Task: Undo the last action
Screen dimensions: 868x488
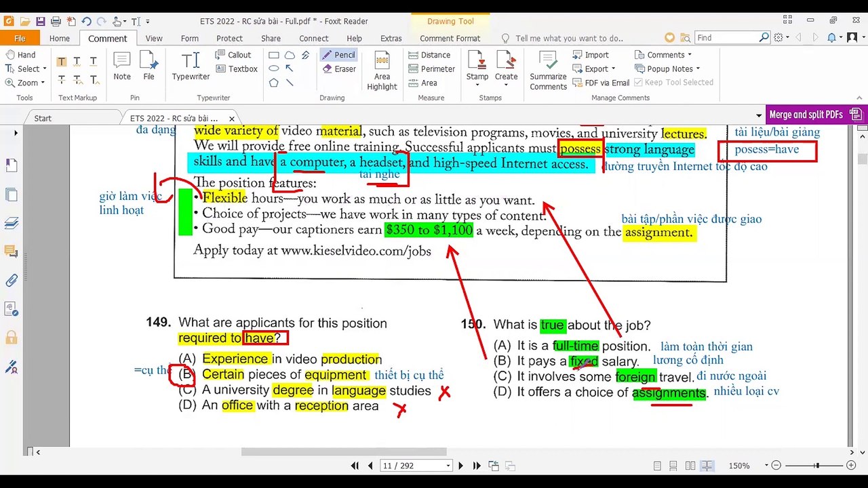Action: (87, 21)
